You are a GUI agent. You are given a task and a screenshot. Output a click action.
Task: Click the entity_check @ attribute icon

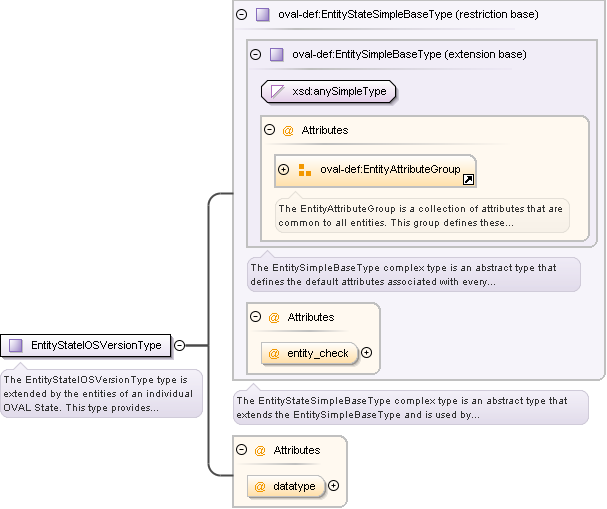pos(273,353)
